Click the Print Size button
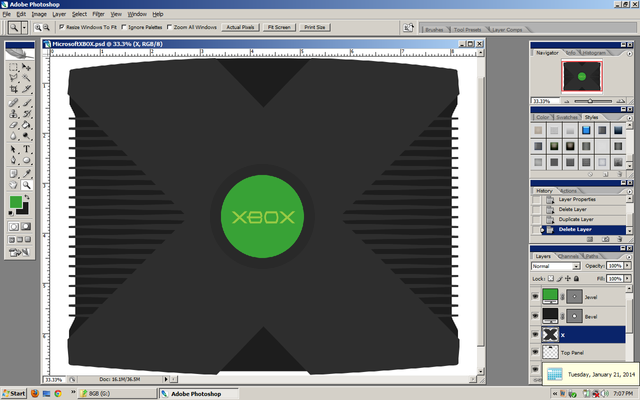 click(315, 27)
